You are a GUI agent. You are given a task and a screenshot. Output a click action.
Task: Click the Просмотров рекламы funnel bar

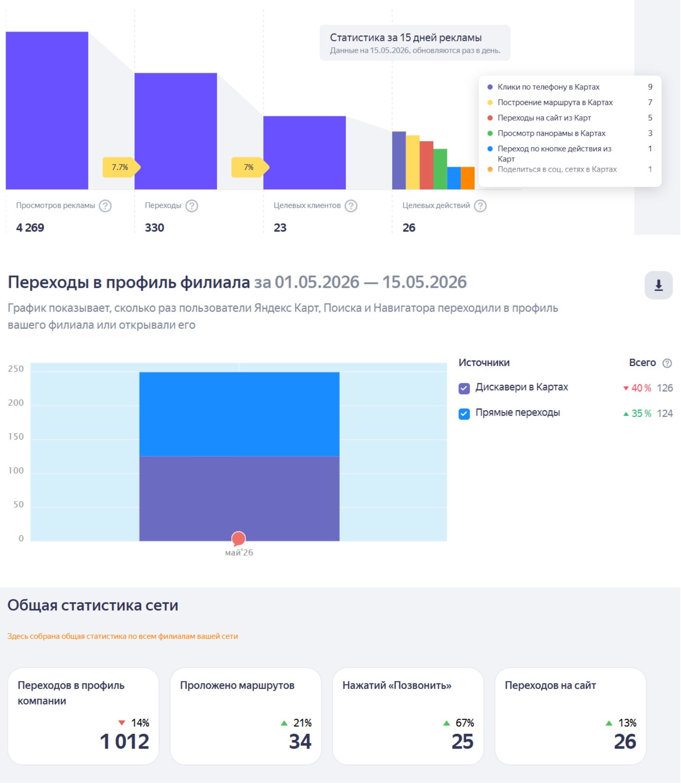click(47, 111)
